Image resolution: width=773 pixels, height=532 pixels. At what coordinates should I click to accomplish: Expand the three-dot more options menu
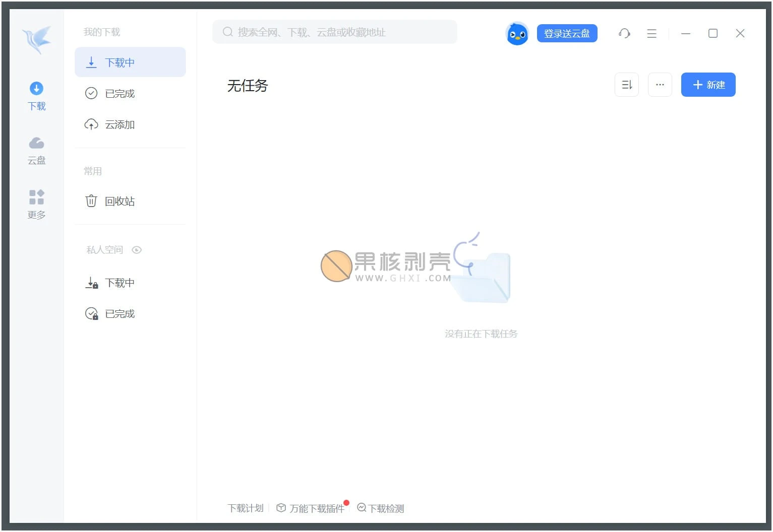coord(660,85)
